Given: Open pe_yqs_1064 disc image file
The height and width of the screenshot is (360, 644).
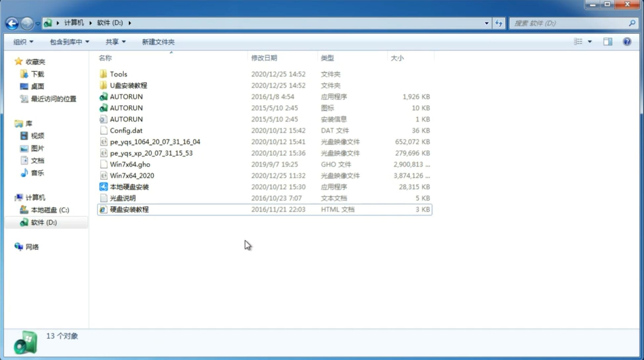Looking at the screenshot, I should (x=155, y=142).
